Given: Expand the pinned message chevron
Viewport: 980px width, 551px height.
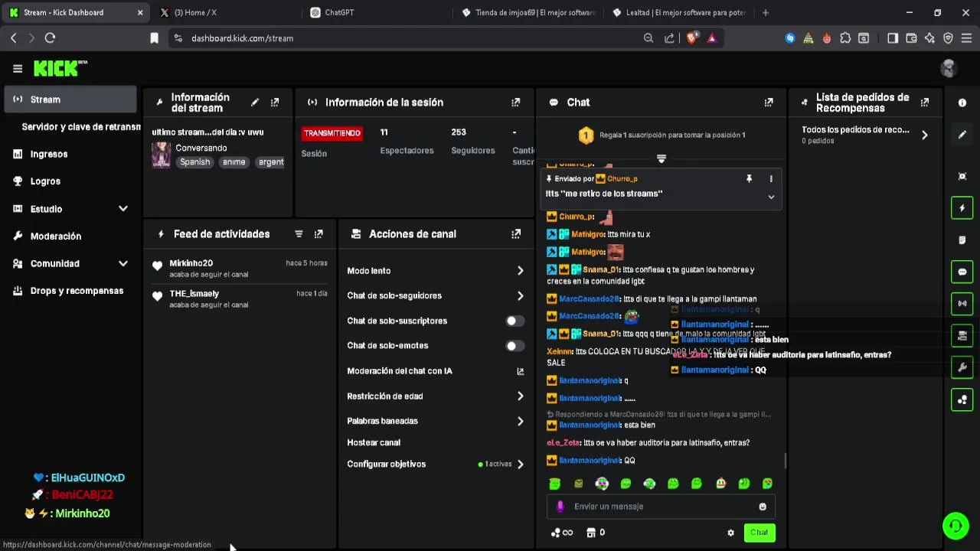Looking at the screenshot, I should (771, 197).
